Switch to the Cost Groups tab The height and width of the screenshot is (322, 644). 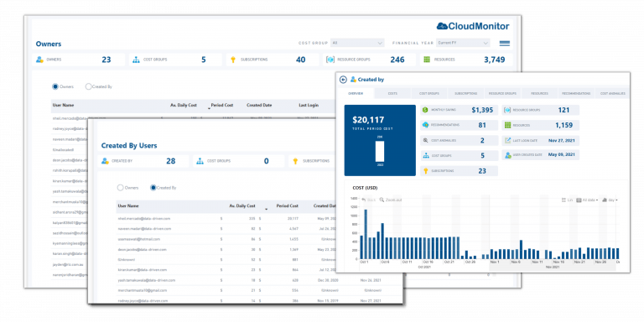(x=429, y=94)
